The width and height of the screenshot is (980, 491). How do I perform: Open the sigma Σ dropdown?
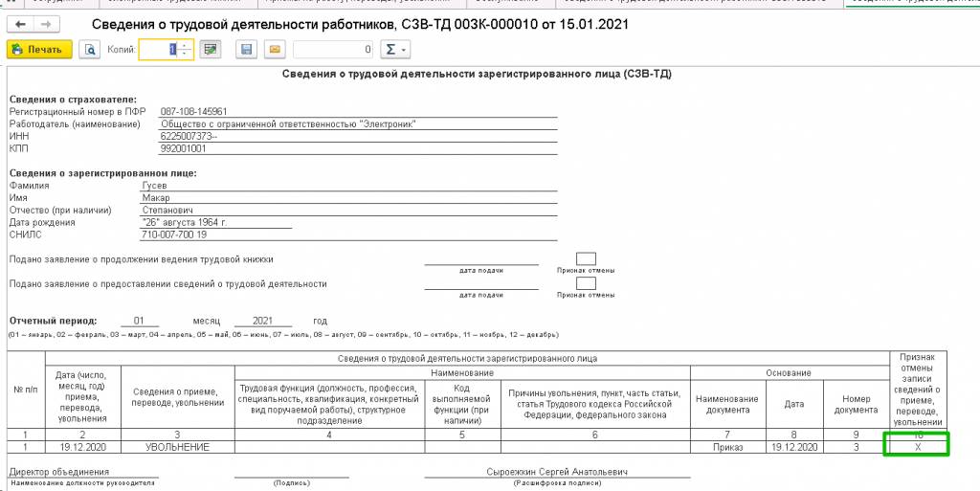point(394,50)
